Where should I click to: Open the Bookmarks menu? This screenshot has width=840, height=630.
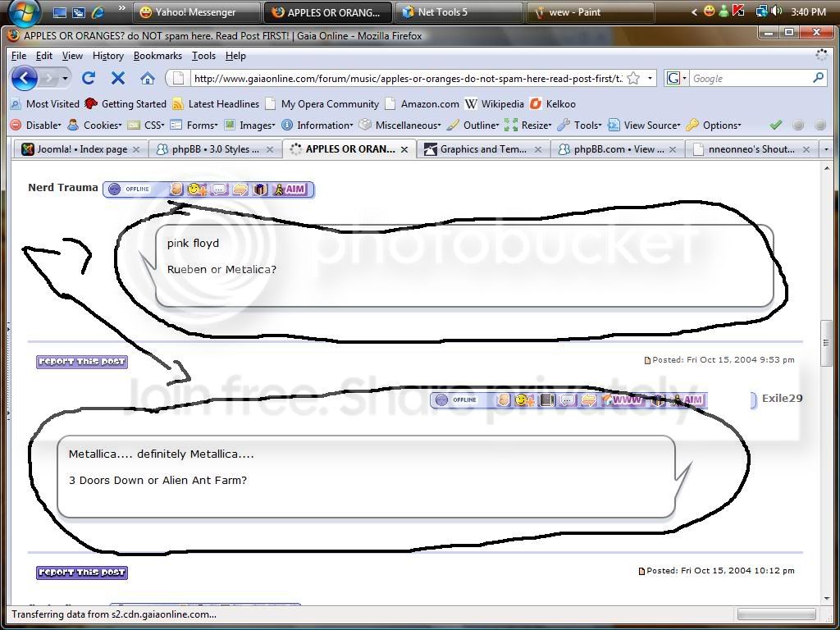(157, 56)
